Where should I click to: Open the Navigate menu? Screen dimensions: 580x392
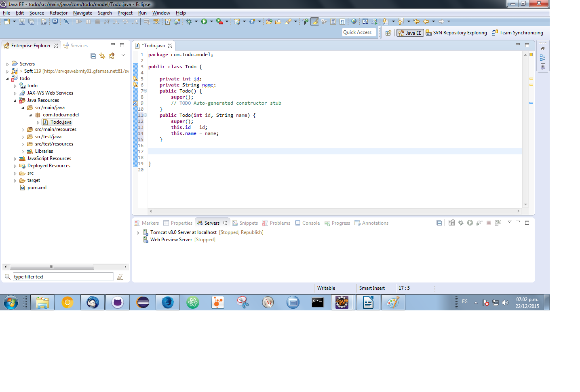(x=82, y=13)
